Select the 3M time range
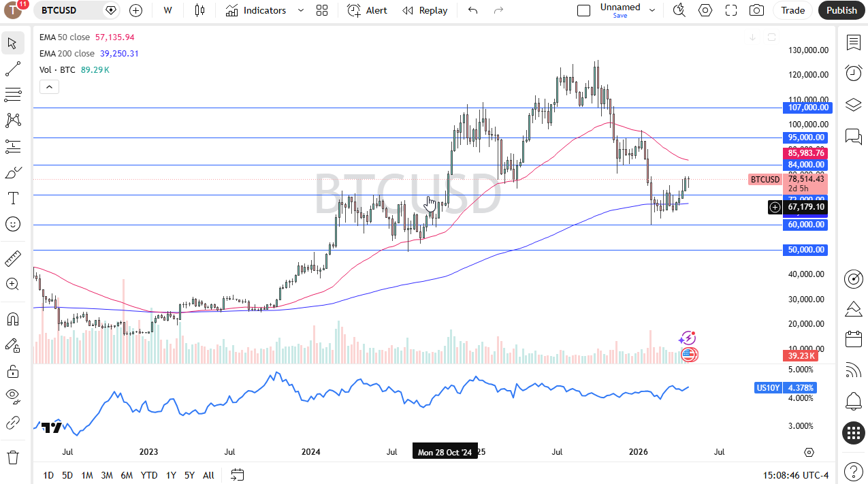The height and width of the screenshot is (484, 868). click(107, 475)
